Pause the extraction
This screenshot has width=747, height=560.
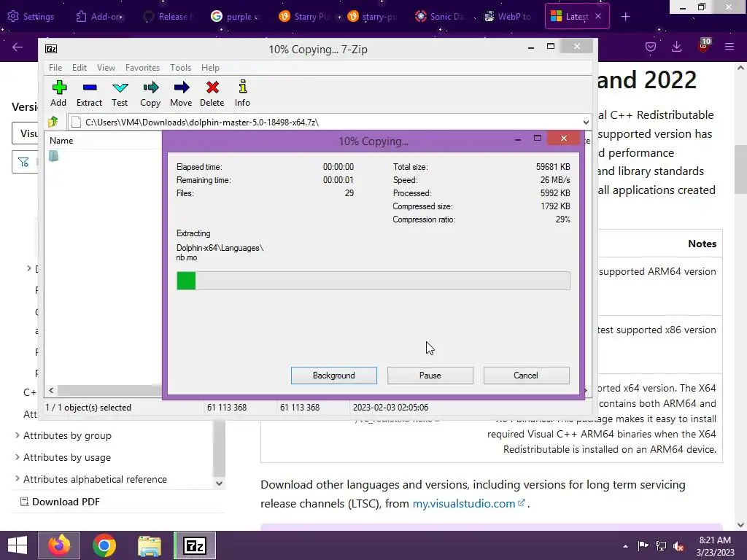tap(430, 376)
